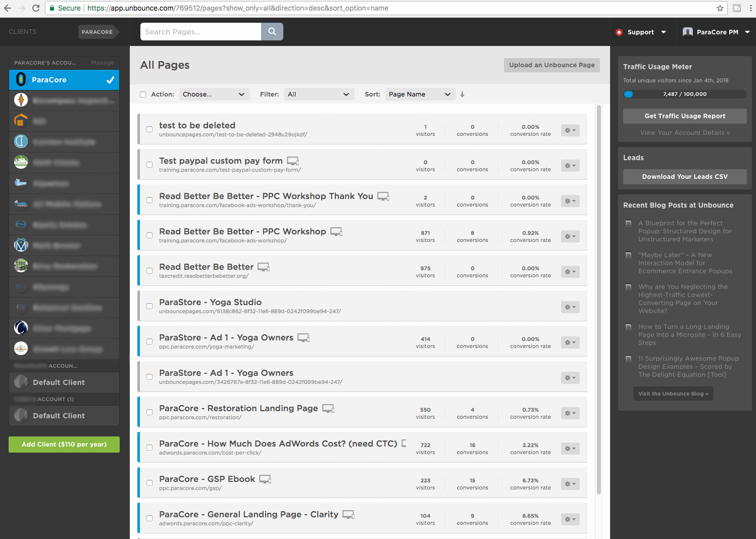756x539 pixels.
Task: Tick the ParaCore GSP Ebook checkbox
Action: 149,483
